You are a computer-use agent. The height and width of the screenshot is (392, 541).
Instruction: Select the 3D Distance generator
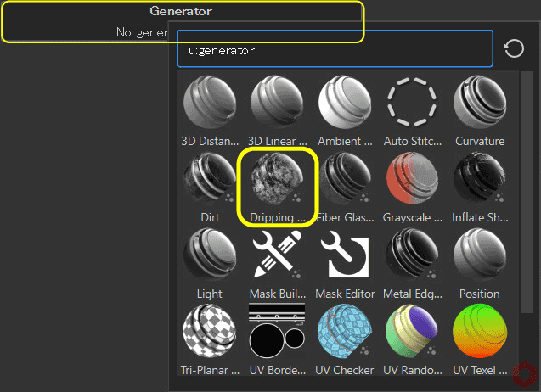point(210,110)
